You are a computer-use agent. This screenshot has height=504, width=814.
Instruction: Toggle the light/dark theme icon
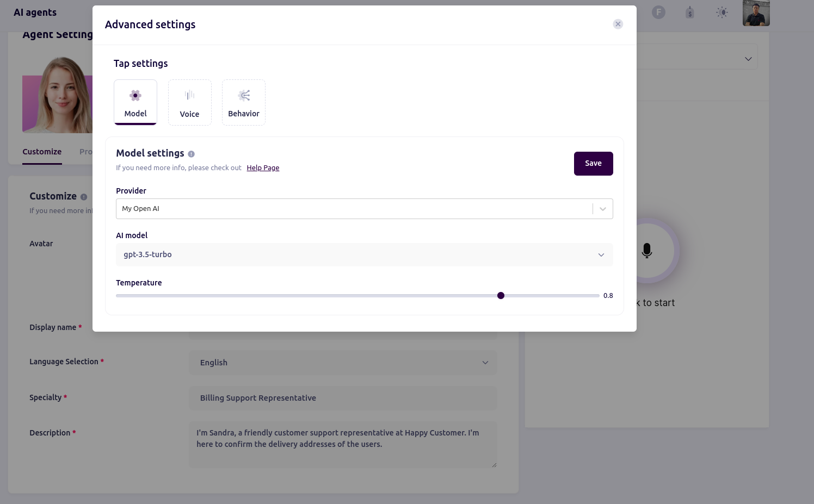point(721,13)
